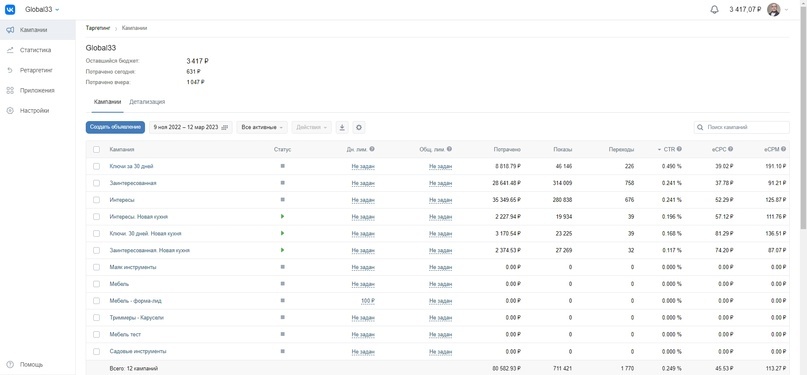Open the Мебель - форма-лид campaign link
This screenshot has height=375, width=807.
click(x=135, y=301)
